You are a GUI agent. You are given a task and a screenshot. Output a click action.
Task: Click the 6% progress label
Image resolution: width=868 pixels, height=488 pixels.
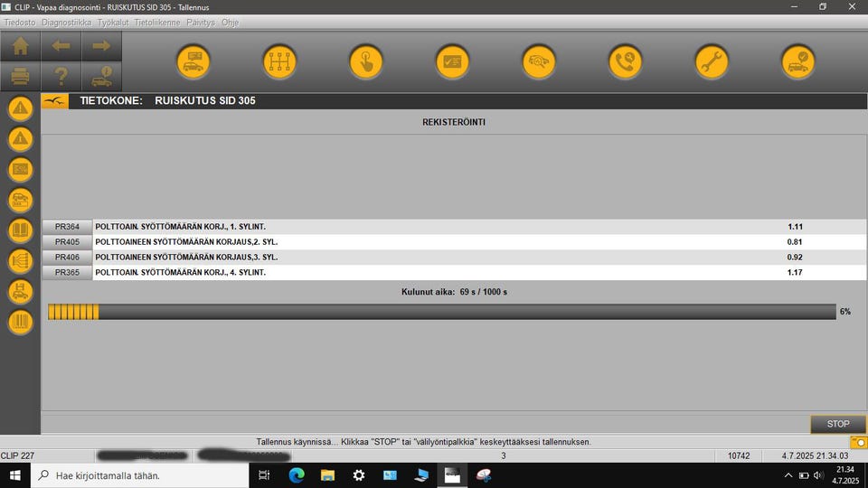pos(845,312)
